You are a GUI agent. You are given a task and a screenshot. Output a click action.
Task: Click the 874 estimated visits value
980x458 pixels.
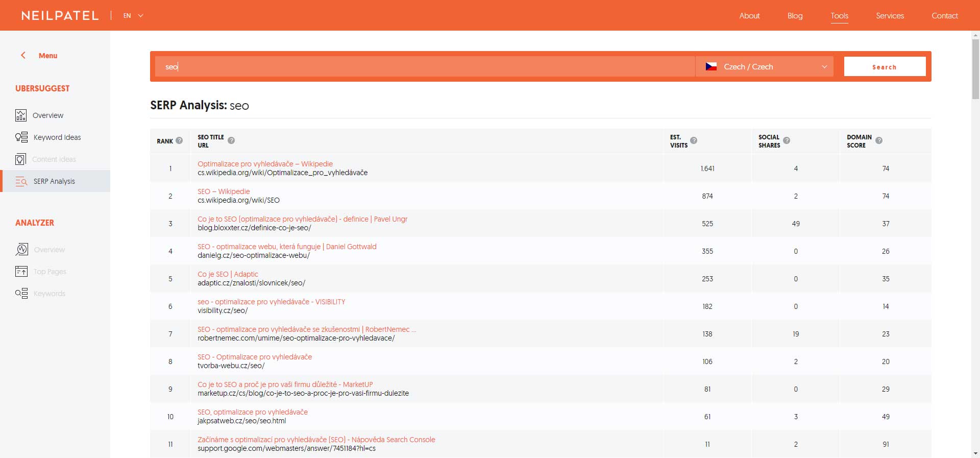(707, 196)
